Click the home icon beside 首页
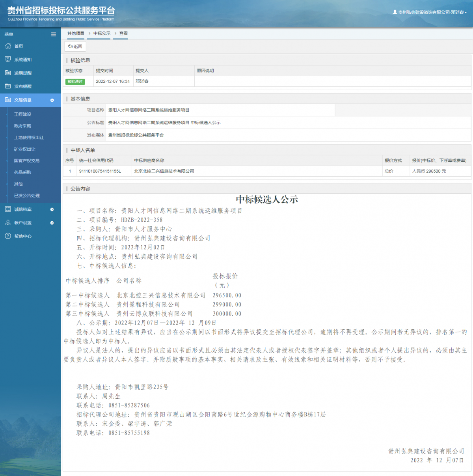 point(8,46)
